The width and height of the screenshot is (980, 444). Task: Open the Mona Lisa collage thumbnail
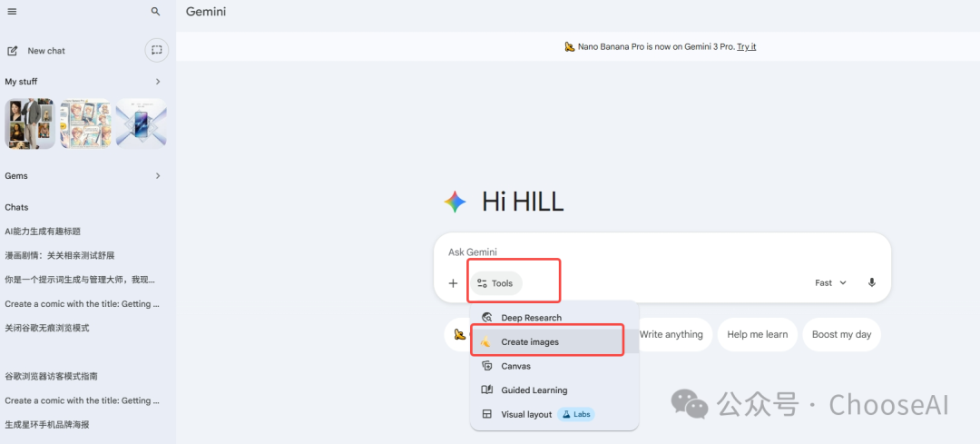click(x=30, y=123)
